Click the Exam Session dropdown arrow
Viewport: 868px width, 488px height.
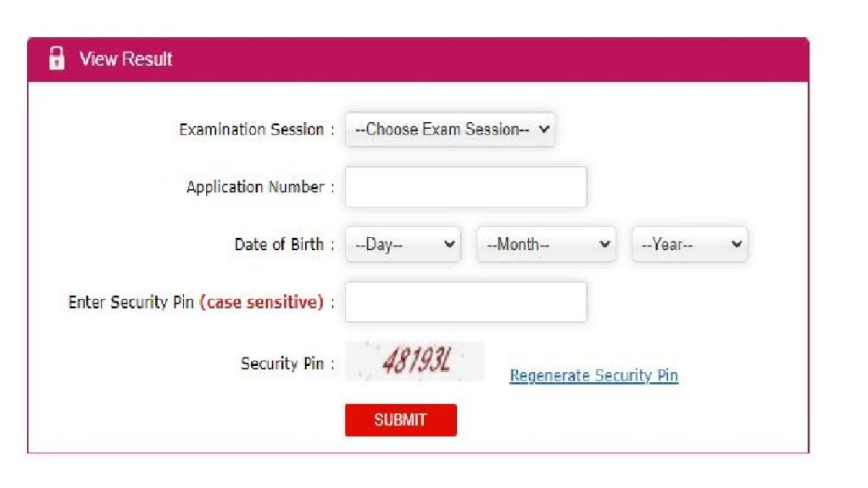click(x=543, y=130)
